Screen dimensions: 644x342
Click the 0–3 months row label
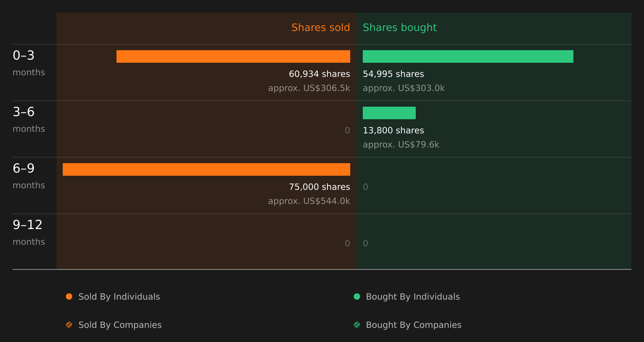(29, 63)
